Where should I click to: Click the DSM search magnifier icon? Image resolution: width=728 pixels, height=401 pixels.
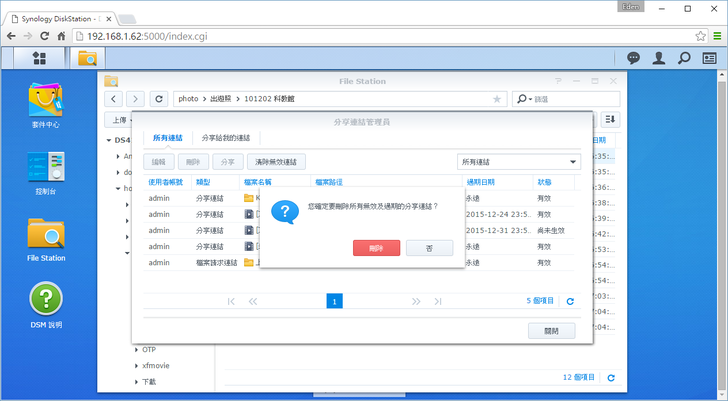pos(684,58)
